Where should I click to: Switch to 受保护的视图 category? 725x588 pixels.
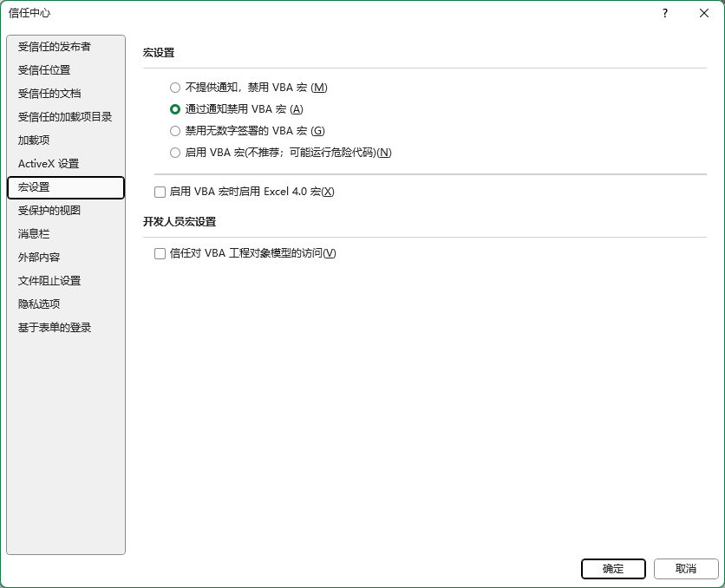(x=66, y=211)
